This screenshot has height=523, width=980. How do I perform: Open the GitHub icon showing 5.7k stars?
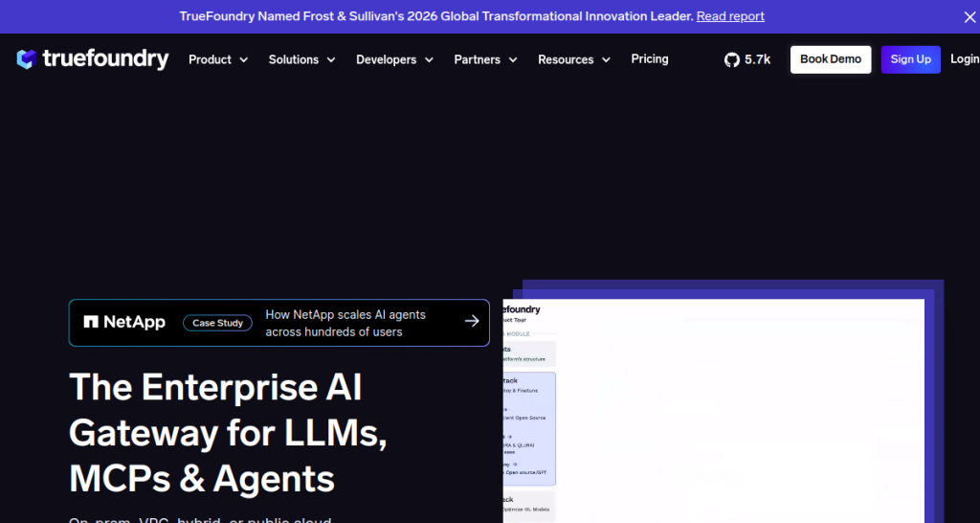(x=732, y=60)
